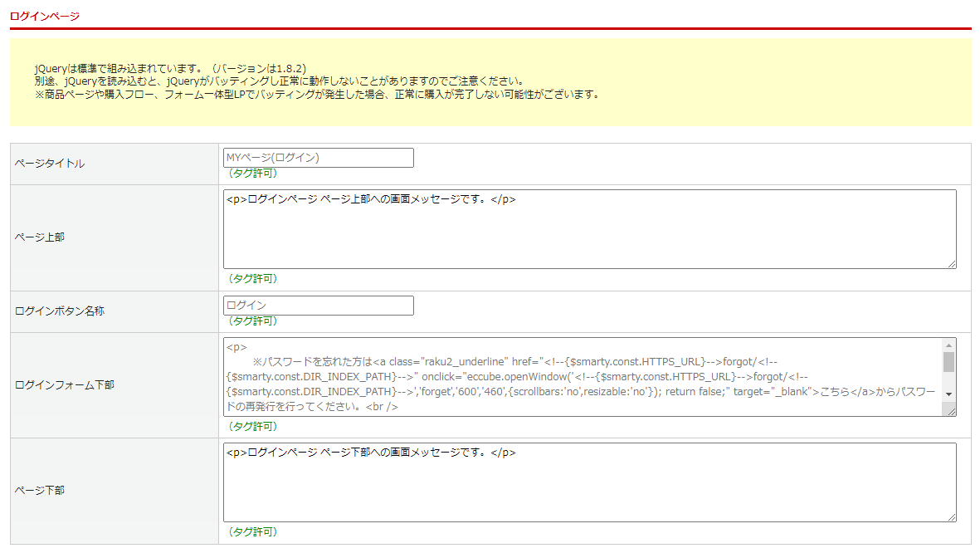Focus the ログインフォーム下部 code textarea

click(x=581, y=376)
